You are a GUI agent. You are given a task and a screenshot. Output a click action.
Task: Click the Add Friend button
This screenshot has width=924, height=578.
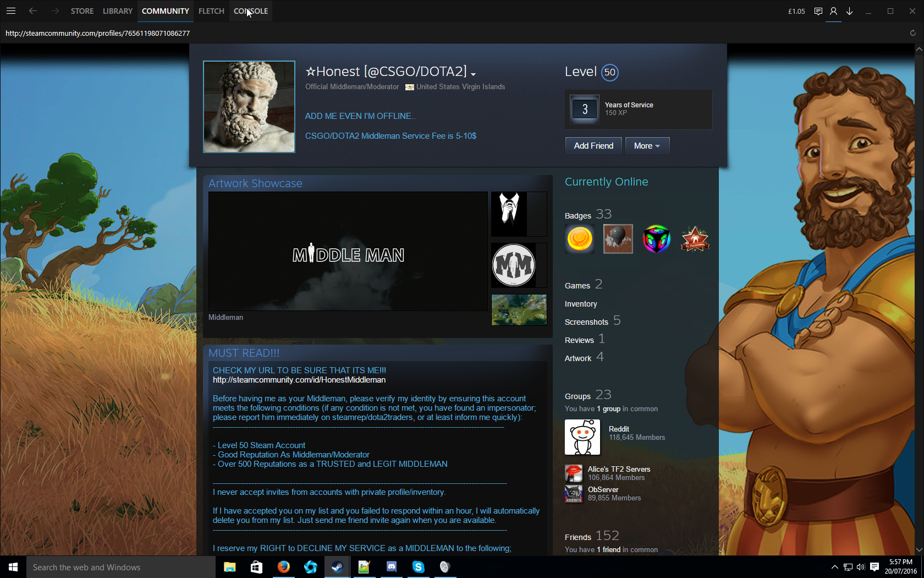[x=593, y=146]
